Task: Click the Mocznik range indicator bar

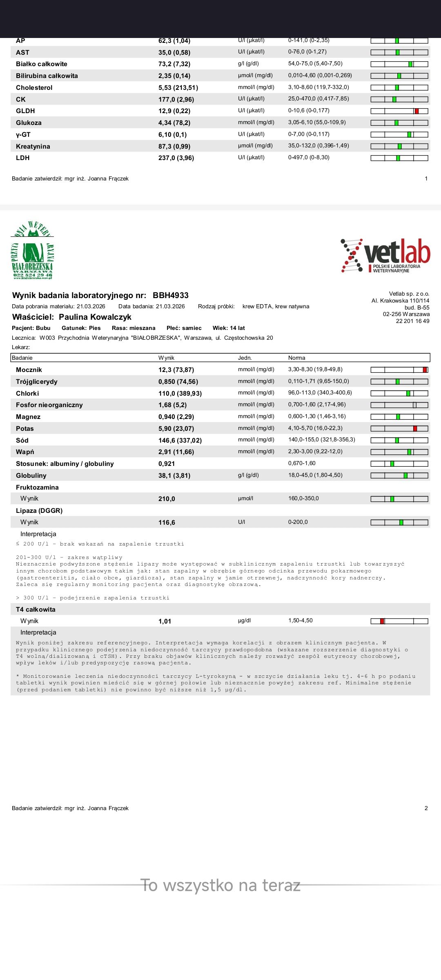Action: pos(399,370)
